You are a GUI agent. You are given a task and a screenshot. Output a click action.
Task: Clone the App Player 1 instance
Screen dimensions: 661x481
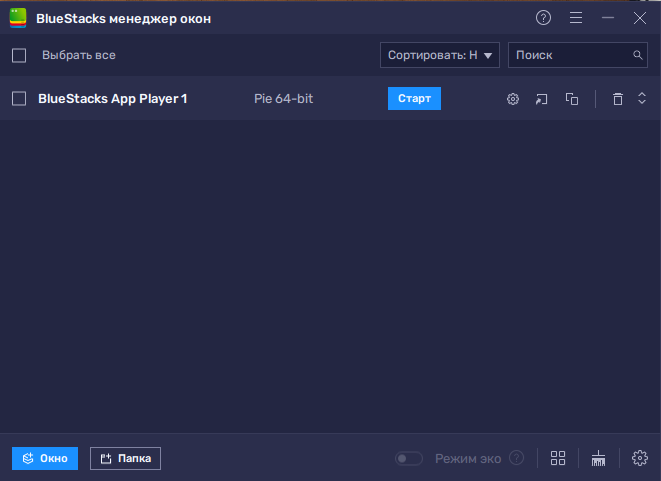[x=572, y=99]
